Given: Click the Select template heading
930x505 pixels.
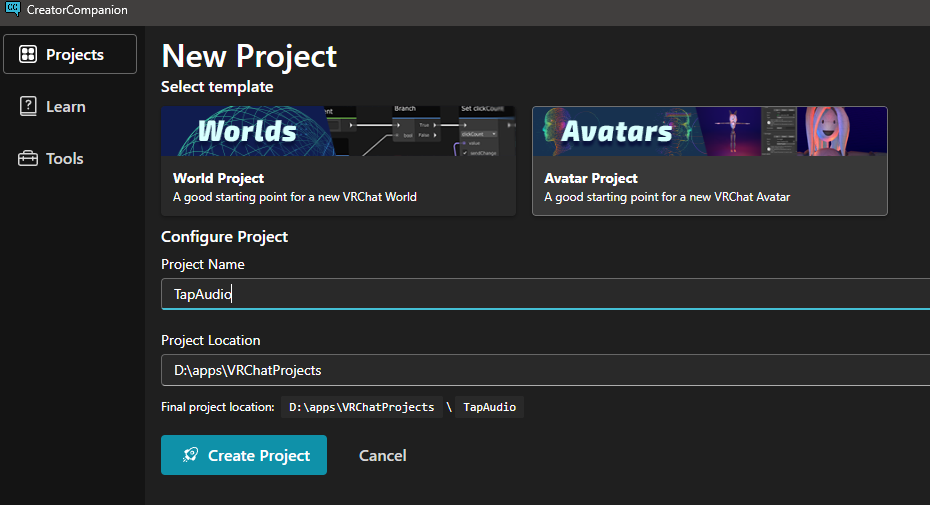Looking at the screenshot, I should coord(217,87).
